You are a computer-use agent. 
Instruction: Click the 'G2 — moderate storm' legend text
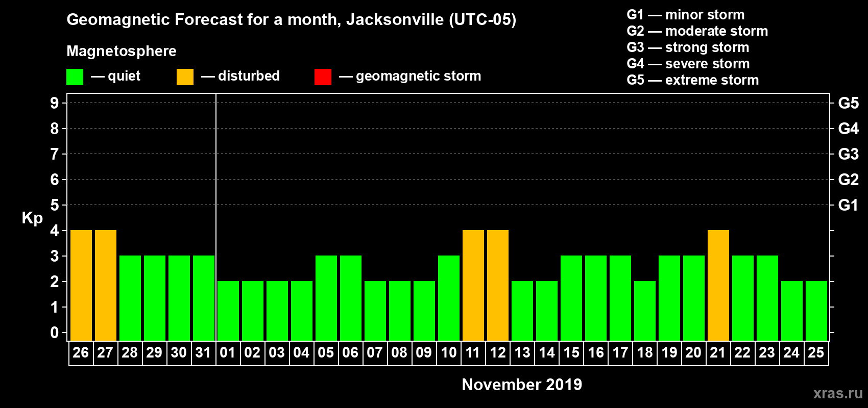[697, 31]
